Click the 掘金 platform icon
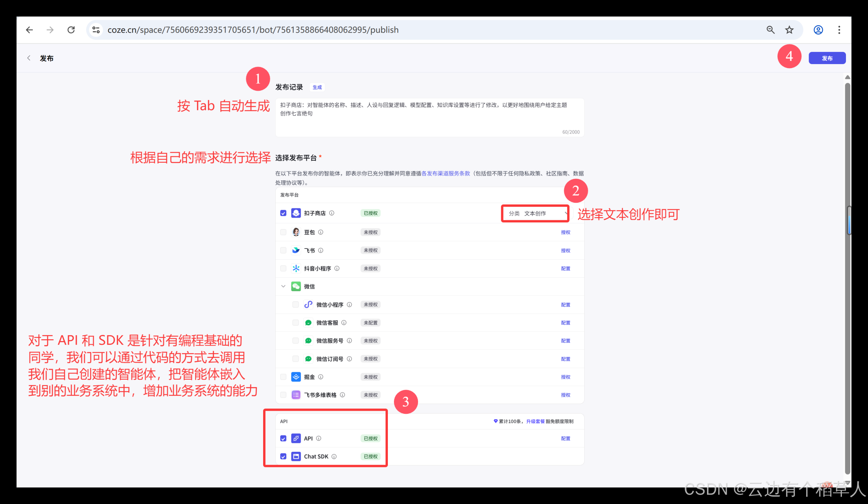Image resolution: width=868 pixels, height=504 pixels. (296, 377)
